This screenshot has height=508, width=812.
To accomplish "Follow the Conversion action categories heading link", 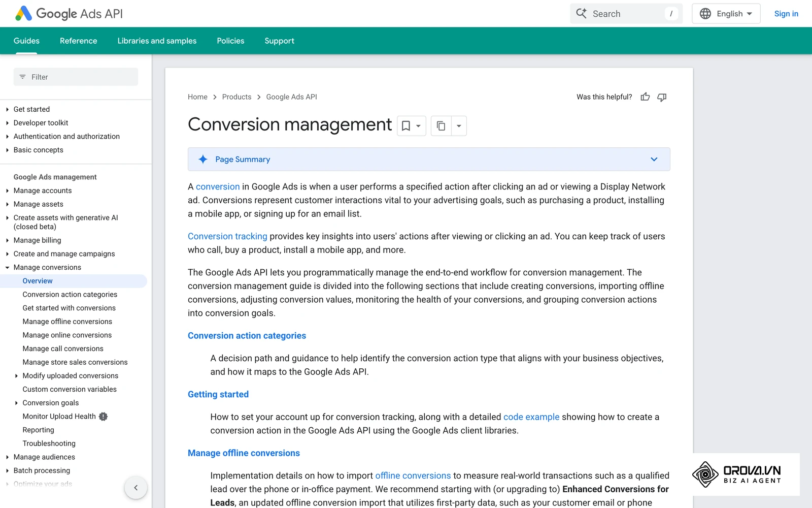I will point(247,336).
